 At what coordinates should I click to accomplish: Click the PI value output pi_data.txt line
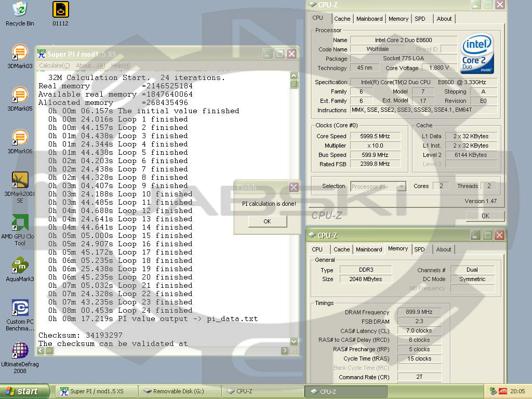coord(153,318)
